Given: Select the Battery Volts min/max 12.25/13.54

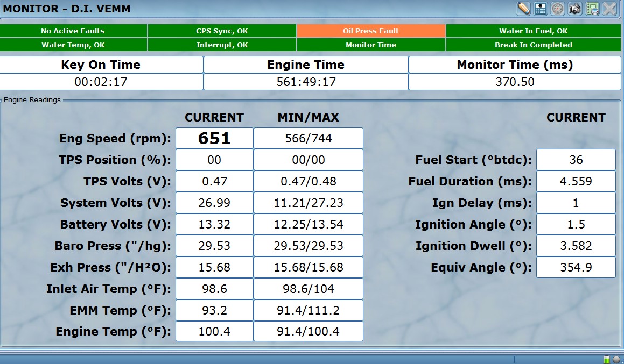Looking at the screenshot, I should click(309, 224).
